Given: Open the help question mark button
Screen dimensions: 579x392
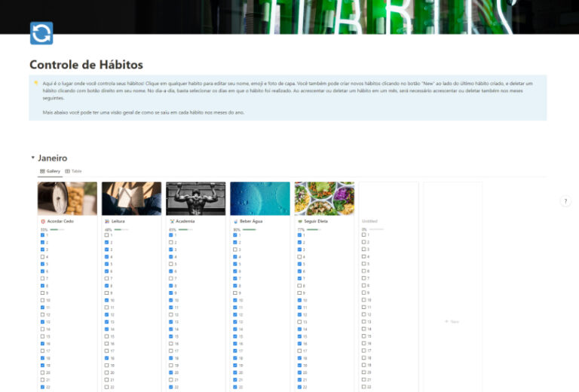Looking at the screenshot, I should [565, 201].
